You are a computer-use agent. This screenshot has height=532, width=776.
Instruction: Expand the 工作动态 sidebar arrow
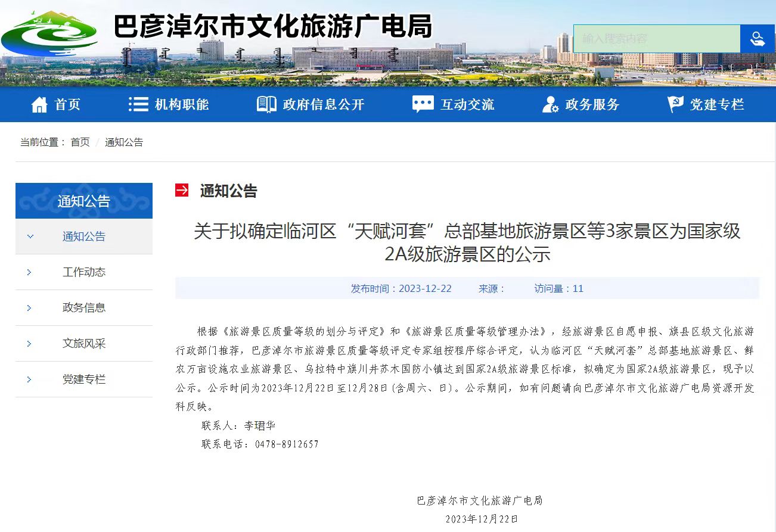[29, 272]
